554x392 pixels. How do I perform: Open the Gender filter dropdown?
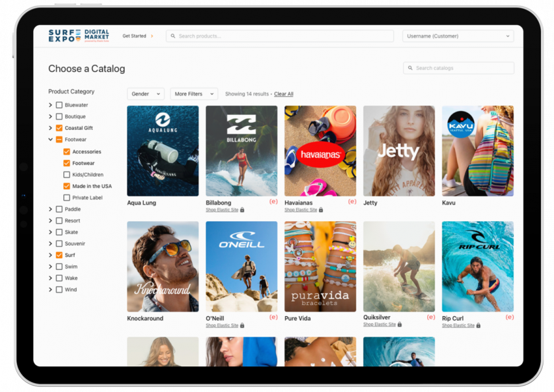pos(145,94)
